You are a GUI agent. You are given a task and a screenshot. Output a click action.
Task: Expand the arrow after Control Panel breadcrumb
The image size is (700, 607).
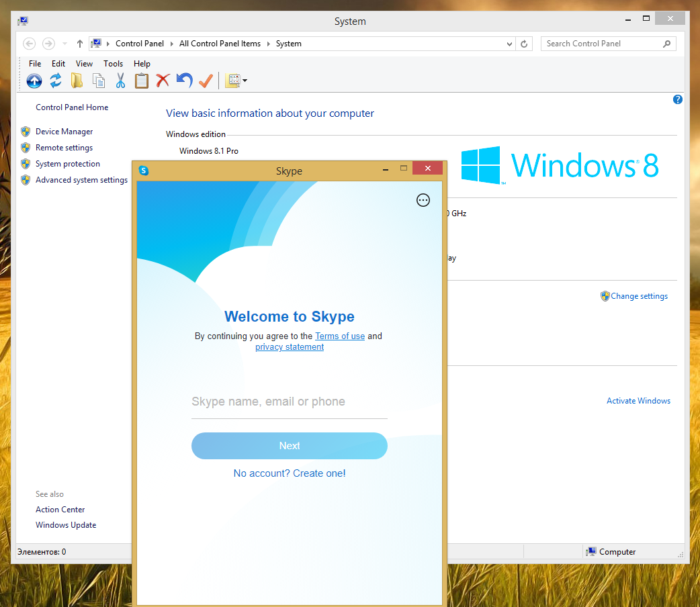click(172, 44)
